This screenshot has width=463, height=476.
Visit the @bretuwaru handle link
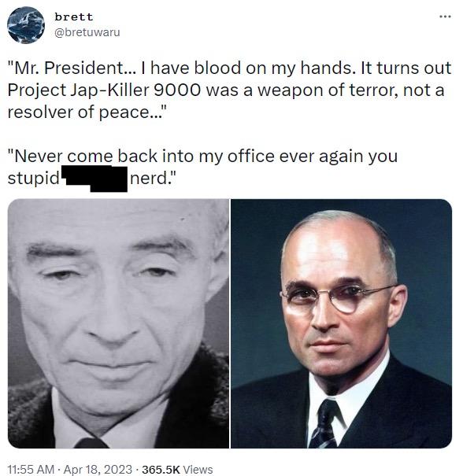(x=87, y=32)
